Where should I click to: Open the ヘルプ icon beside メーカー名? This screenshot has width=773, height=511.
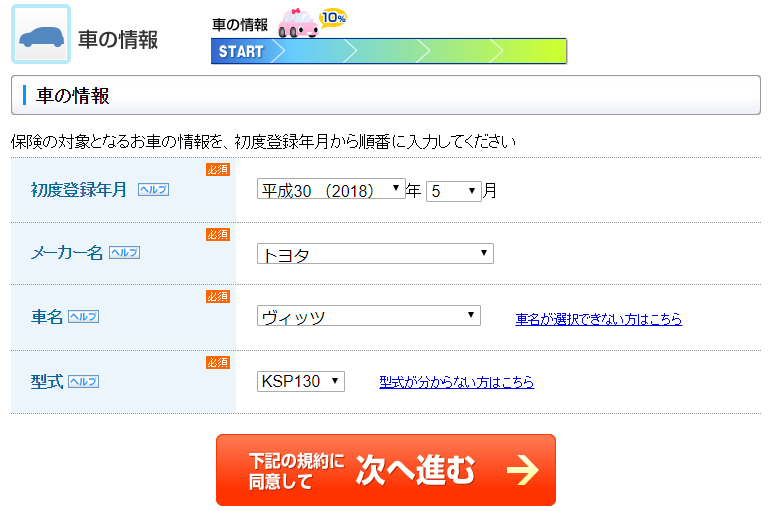tap(124, 253)
